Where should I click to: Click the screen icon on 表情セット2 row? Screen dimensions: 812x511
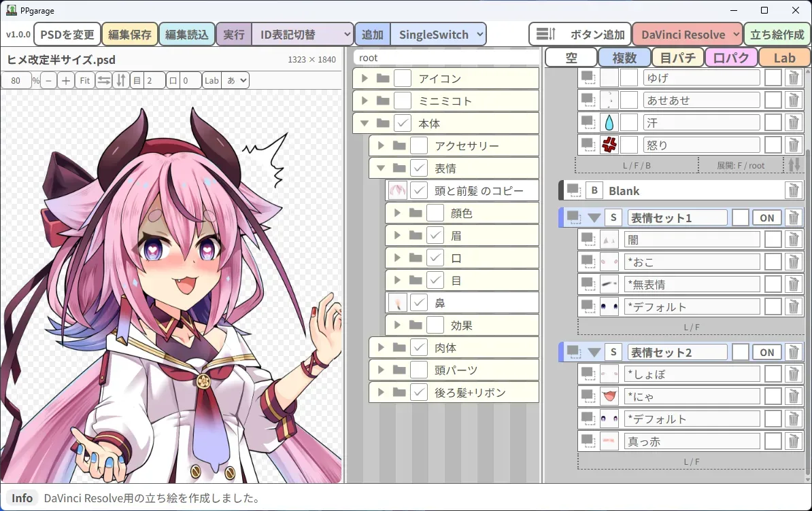point(573,352)
